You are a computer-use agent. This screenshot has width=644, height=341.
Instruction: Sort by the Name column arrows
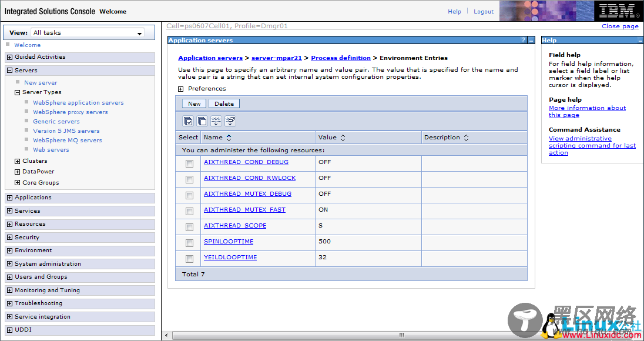click(x=229, y=138)
